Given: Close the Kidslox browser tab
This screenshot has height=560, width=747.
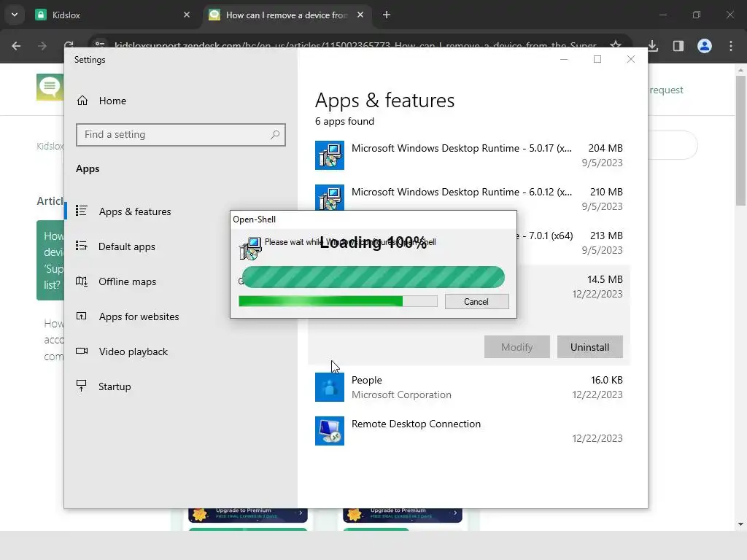Looking at the screenshot, I should [x=187, y=15].
